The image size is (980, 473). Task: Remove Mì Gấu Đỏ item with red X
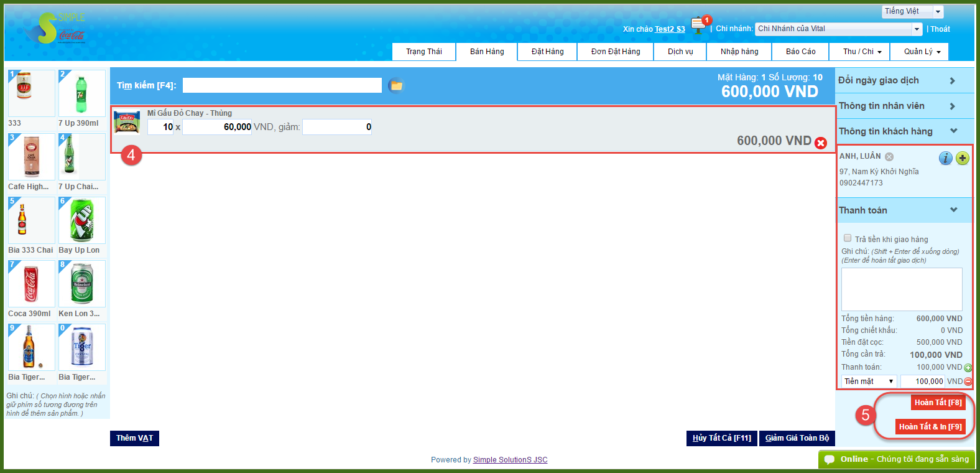click(821, 143)
